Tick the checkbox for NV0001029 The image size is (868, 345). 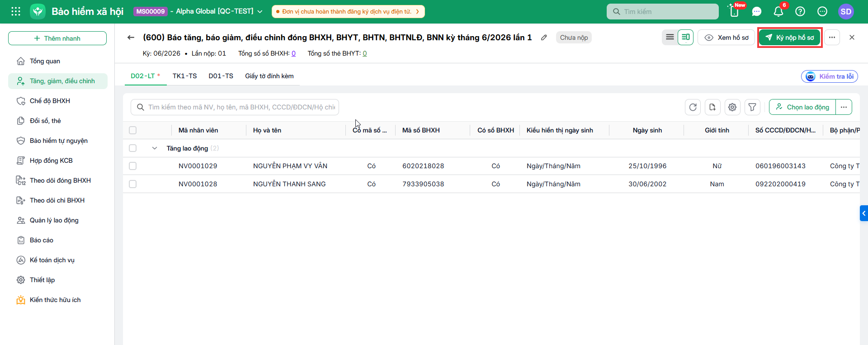[x=132, y=166]
